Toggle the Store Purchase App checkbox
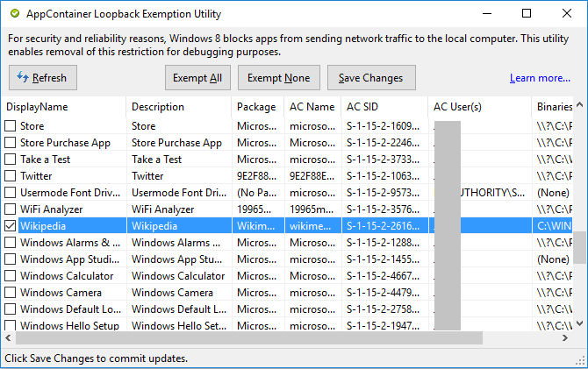Viewport: 588px width, 369px height. point(11,143)
